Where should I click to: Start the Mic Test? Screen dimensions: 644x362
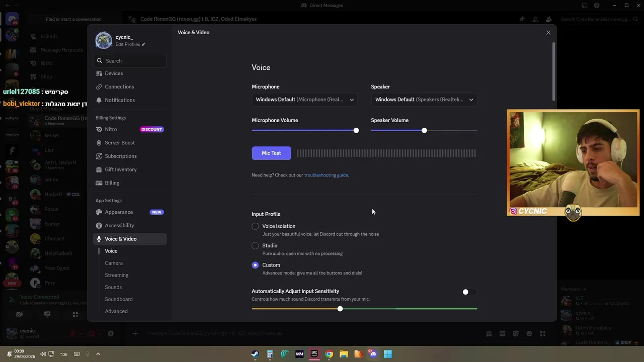(271, 153)
